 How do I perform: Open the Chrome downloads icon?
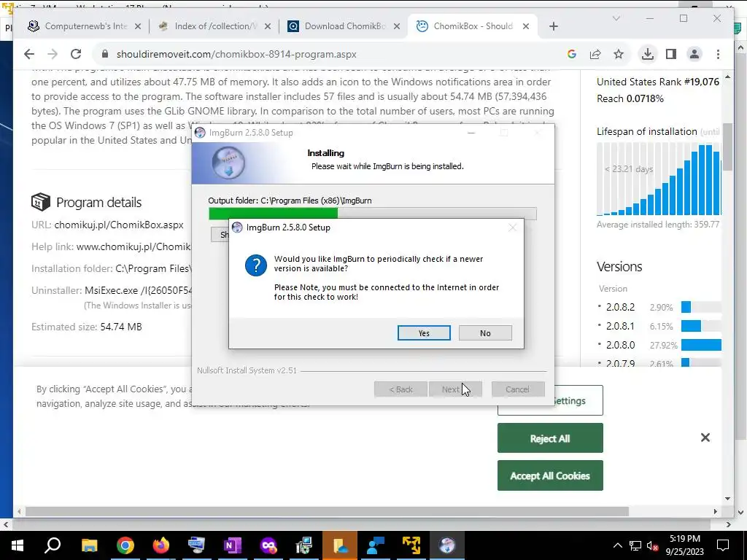coord(648,54)
